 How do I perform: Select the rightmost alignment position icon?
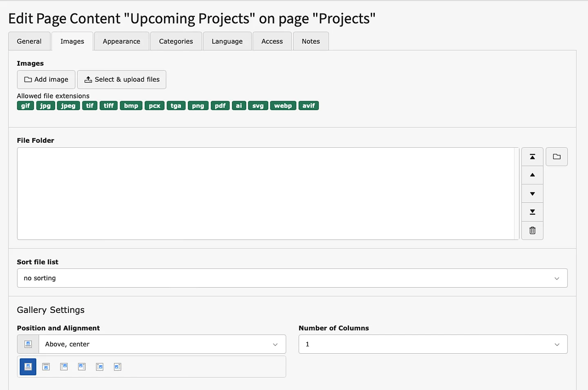pyautogui.click(x=118, y=366)
